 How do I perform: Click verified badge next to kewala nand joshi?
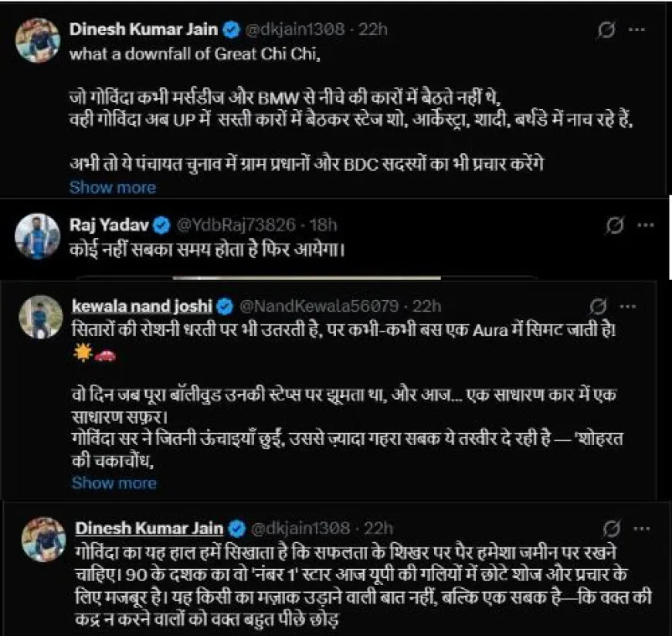(226, 306)
